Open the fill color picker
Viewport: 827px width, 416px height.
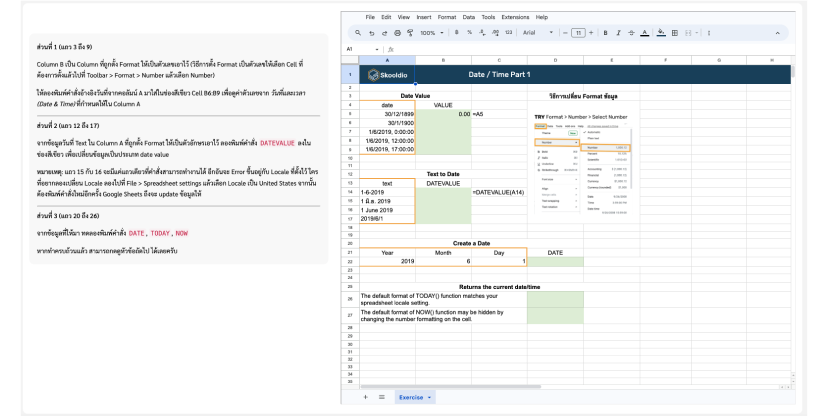[661, 33]
